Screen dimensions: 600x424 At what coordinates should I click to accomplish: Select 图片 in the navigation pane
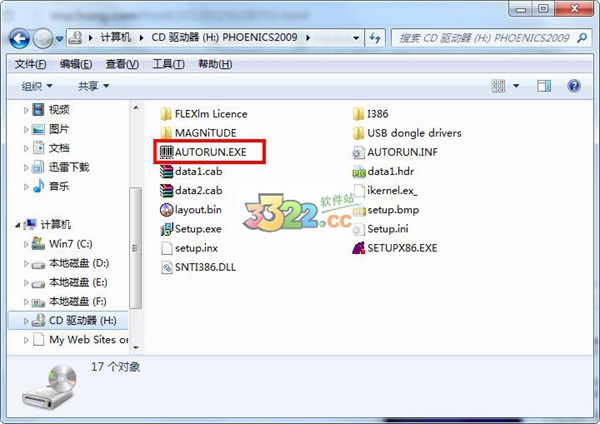[x=59, y=129]
